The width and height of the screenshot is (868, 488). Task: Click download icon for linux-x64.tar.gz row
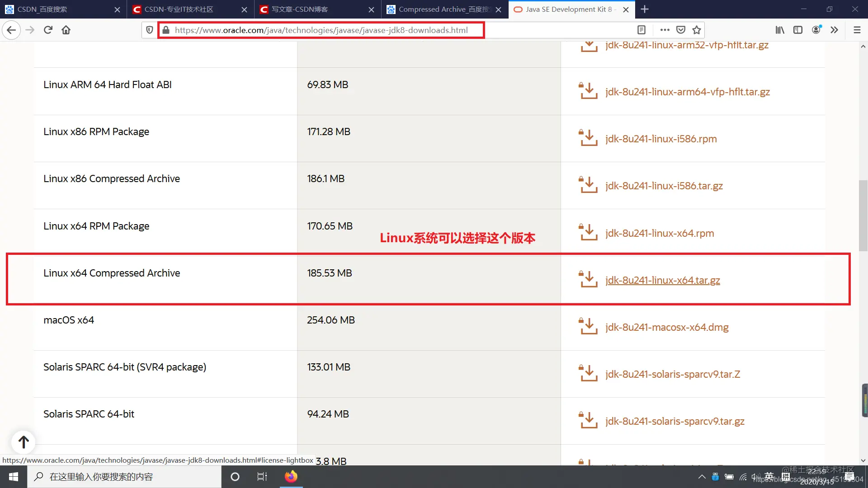(x=588, y=279)
